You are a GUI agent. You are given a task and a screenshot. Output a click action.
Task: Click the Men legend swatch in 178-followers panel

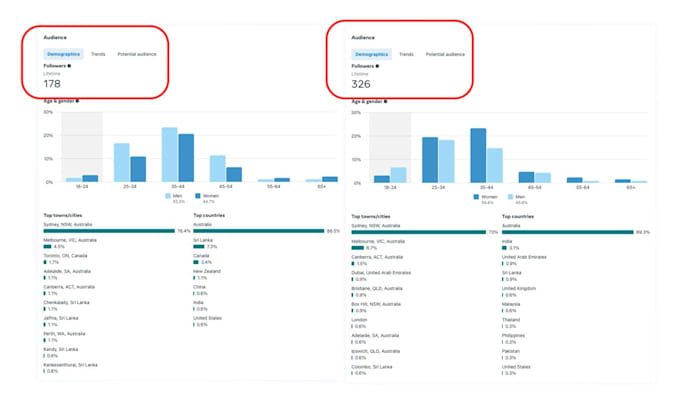pyautogui.click(x=168, y=196)
